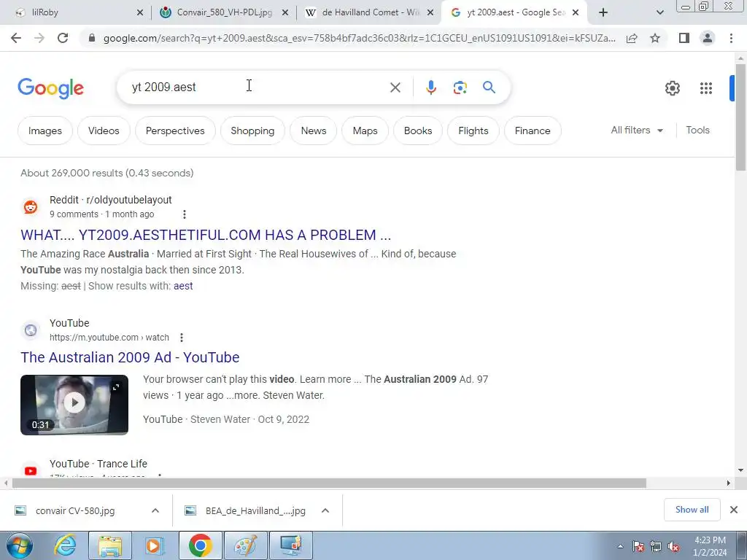
Task: Filter results by Videos
Action: tap(104, 131)
